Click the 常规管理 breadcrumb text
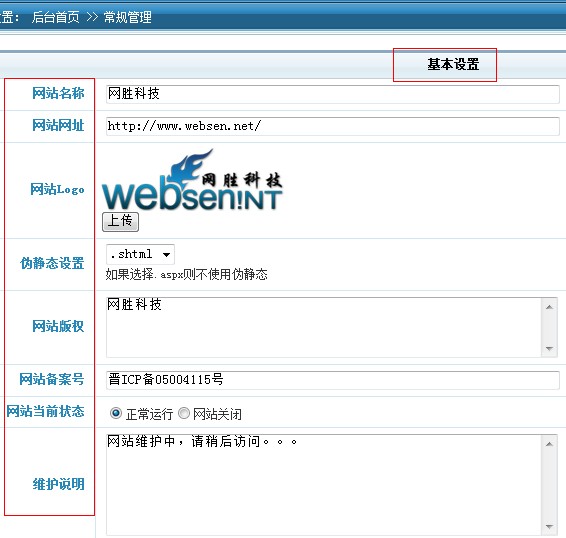Viewport: 566px width, 538px height. [127, 17]
